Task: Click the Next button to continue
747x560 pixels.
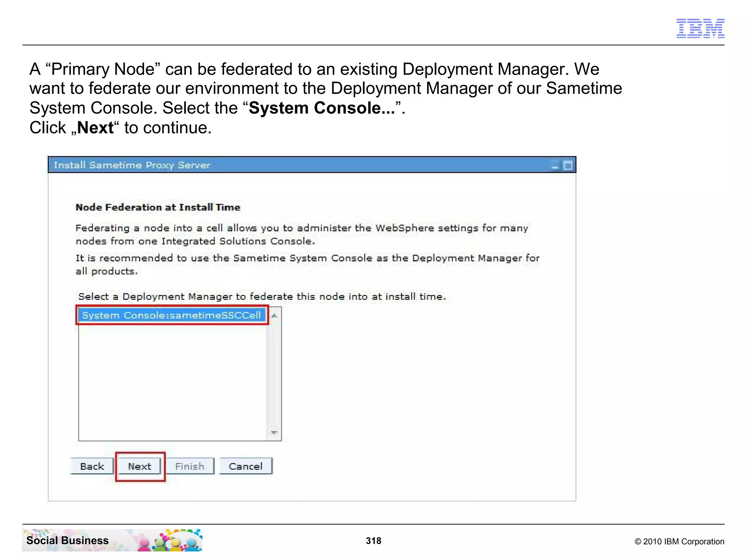Action: point(140,466)
